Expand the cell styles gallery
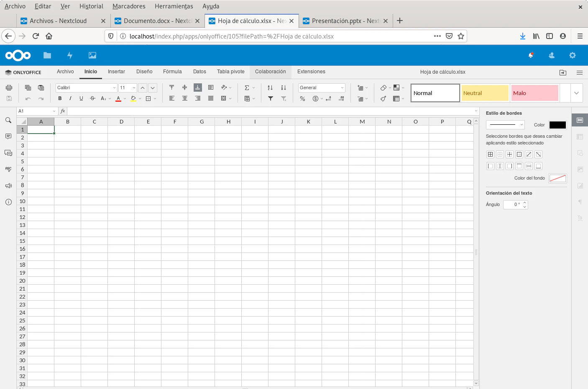The image size is (588, 389). (x=576, y=93)
